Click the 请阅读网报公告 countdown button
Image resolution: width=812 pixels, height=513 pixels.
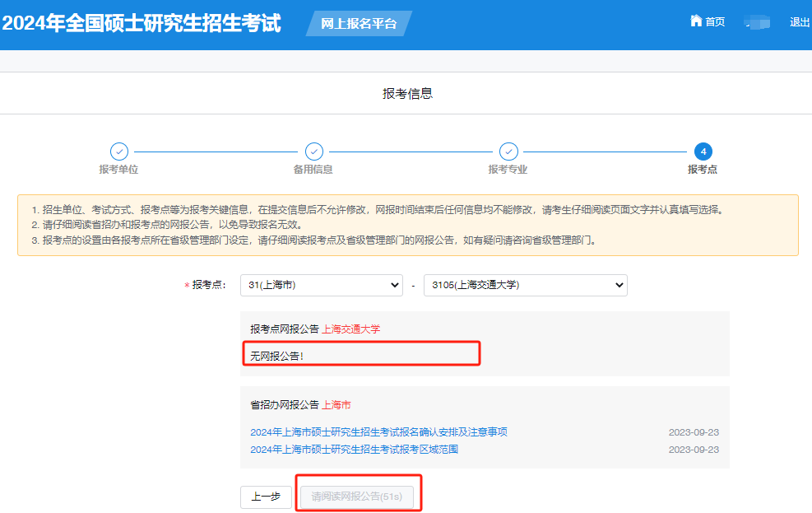[x=356, y=497]
